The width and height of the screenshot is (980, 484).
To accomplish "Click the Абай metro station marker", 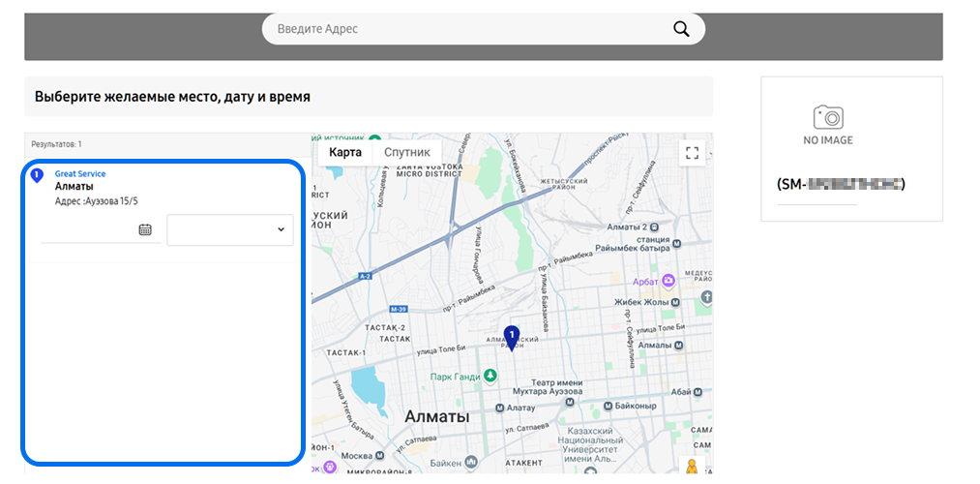I will coord(698,393).
